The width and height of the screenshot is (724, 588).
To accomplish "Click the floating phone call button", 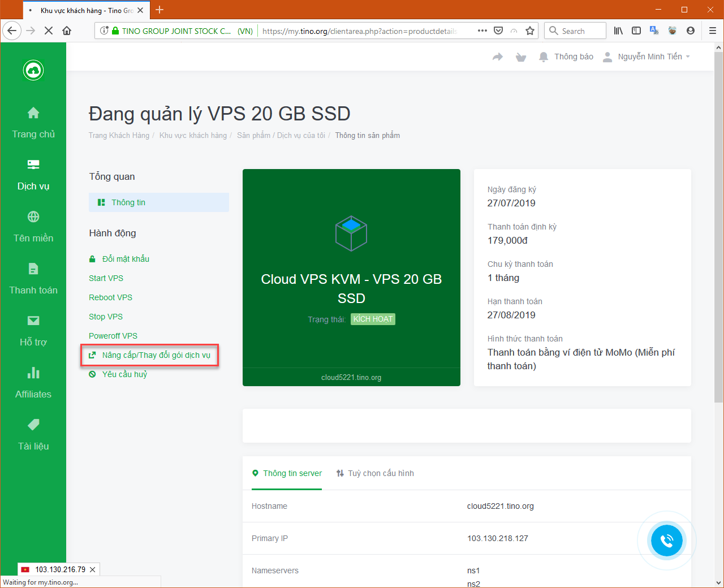I will point(667,541).
